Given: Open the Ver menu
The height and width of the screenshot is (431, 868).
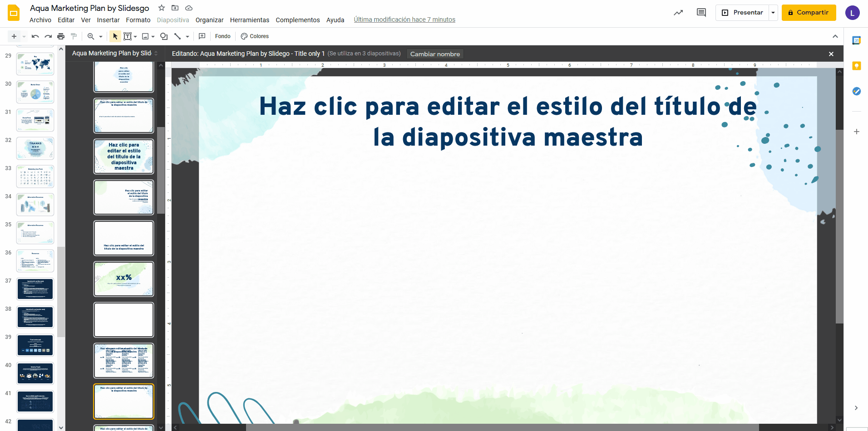Looking at the screenshot, I should pyautogui.click(x=86, y=20).
